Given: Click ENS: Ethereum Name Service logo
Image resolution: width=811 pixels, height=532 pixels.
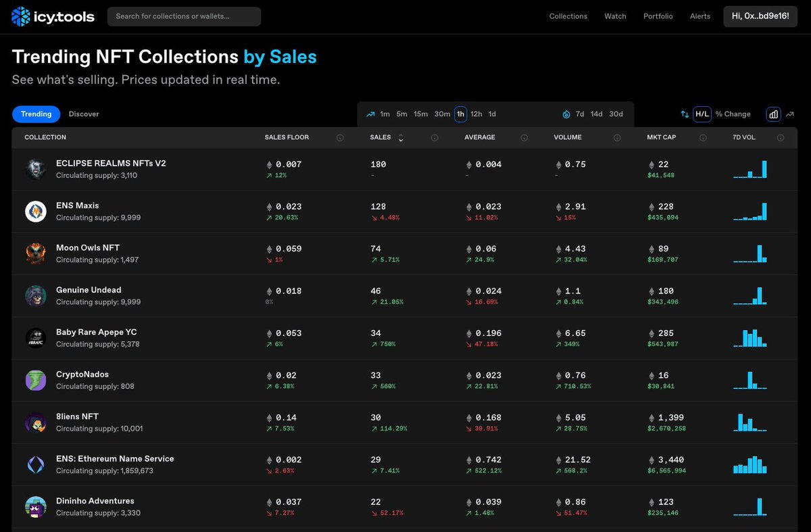Looking at the screenshot, I should [36, 465].
